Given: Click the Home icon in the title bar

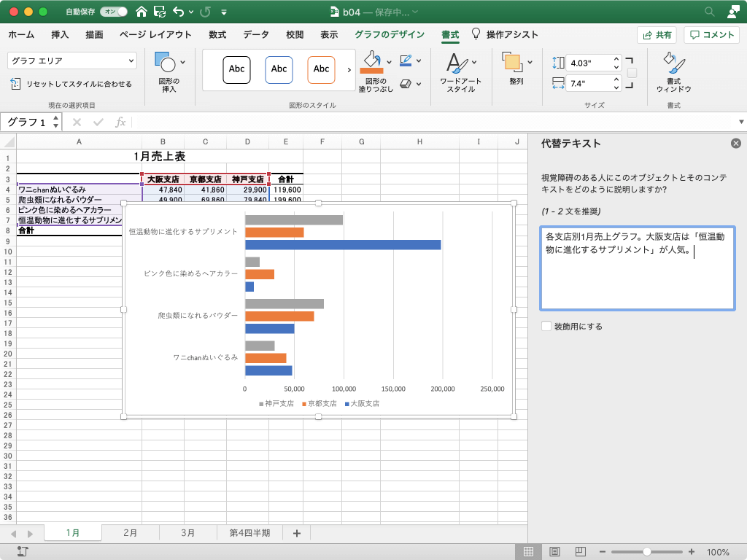Looking at the screenshot, I should [x=141, y=12].
